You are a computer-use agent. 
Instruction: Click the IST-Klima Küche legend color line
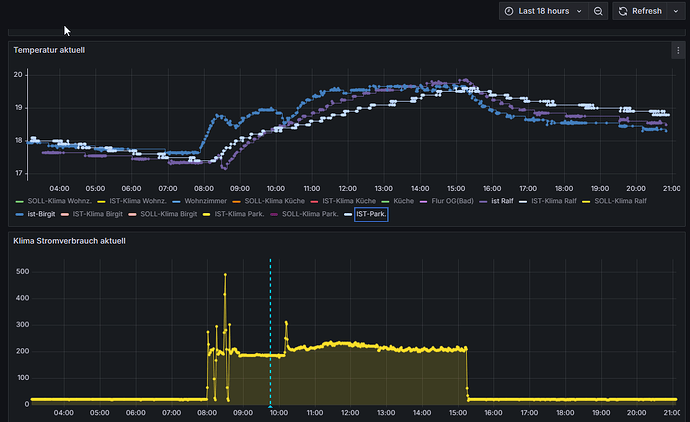(x=313, y=201)
